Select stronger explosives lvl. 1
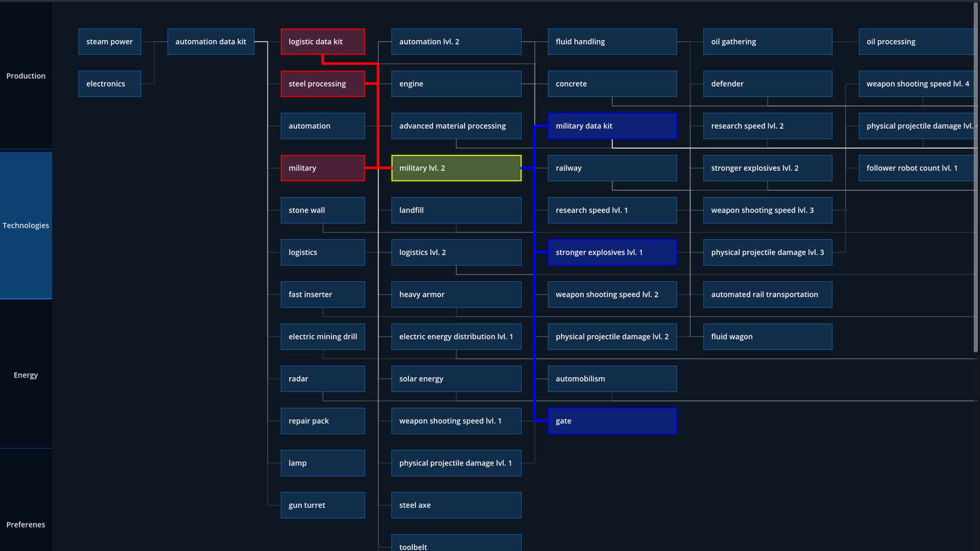 pos(612,252)
